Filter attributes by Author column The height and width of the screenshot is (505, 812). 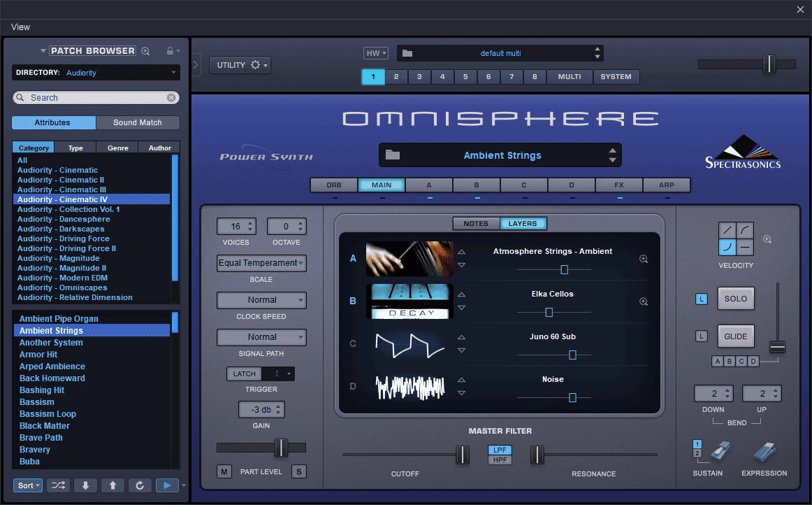point(159,148)
